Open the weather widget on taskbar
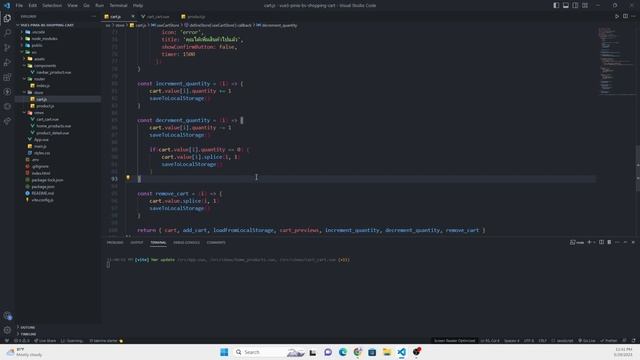 tap(24, 352)
